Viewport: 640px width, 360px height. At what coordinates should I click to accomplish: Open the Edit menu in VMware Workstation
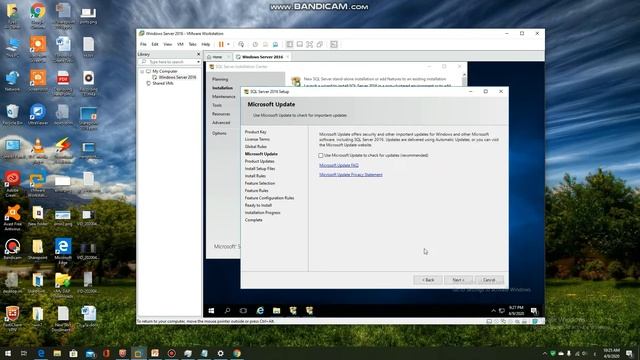click(155, 44)
